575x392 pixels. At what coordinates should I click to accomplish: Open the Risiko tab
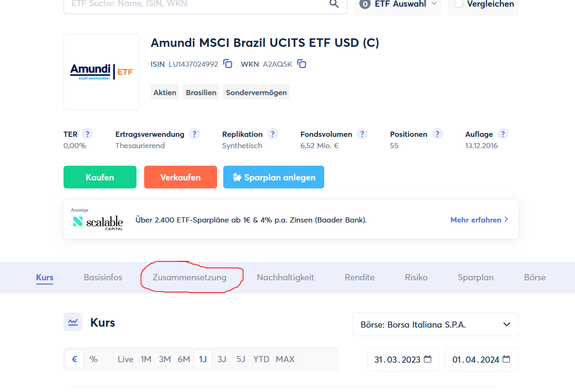[x=416, y=277]
